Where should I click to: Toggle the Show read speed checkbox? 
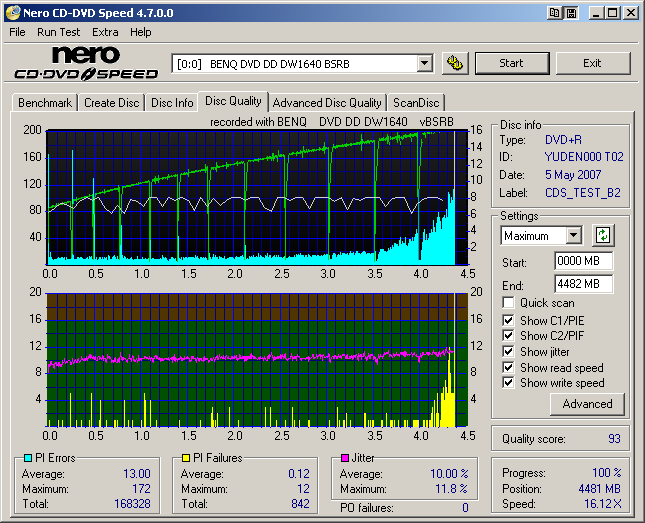point(508,367)
